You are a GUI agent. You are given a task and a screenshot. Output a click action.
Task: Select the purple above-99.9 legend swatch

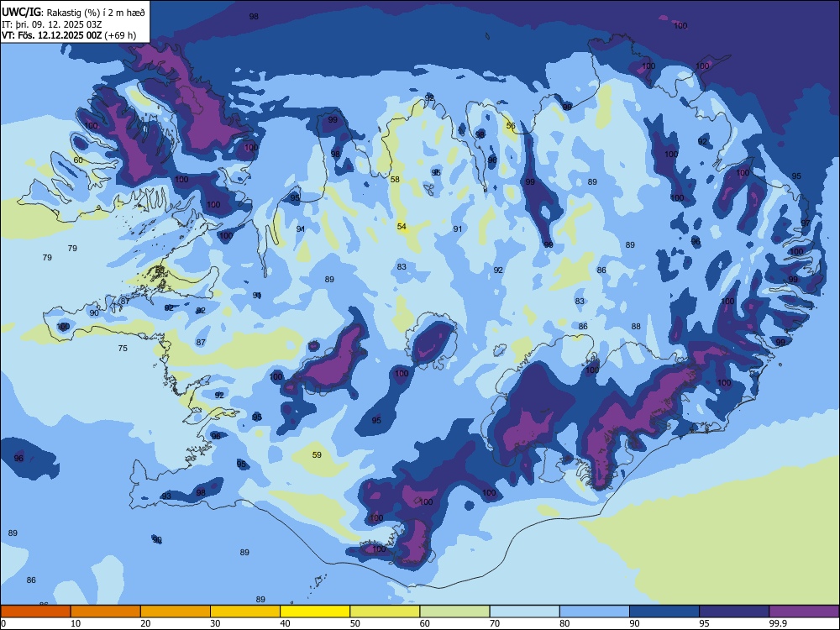804,612
